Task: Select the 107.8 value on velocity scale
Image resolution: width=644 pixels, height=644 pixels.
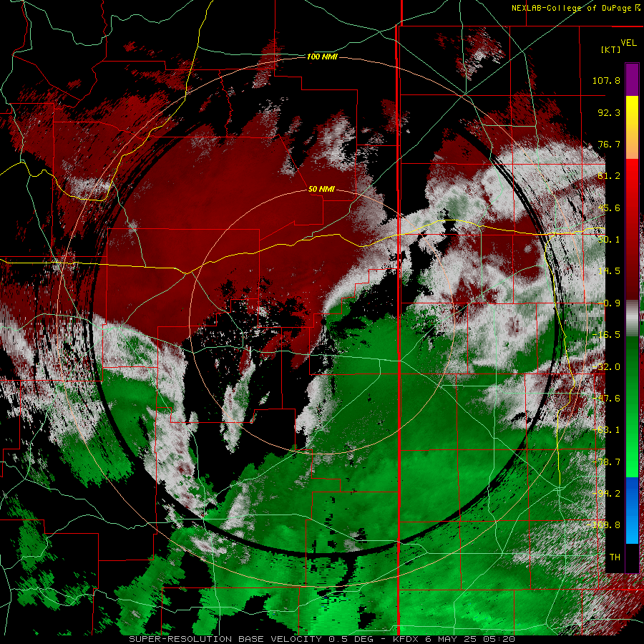Action: [606, 80]
